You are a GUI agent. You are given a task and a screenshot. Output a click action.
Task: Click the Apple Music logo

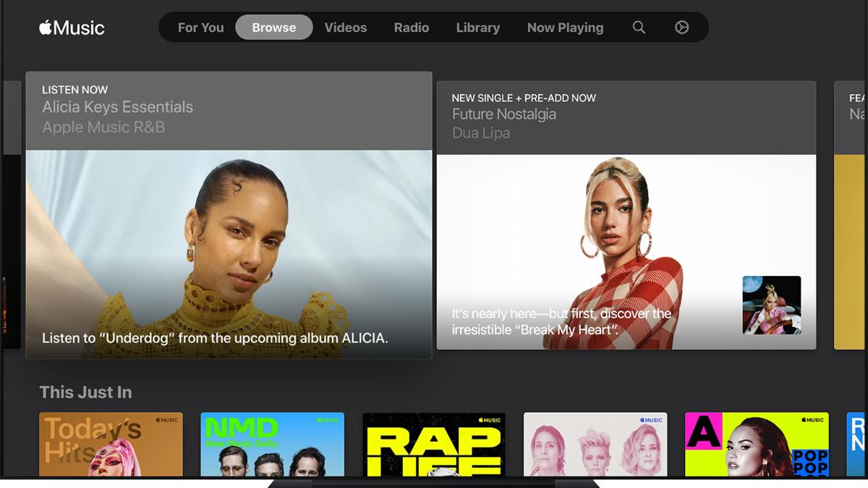tap(72, 28)
